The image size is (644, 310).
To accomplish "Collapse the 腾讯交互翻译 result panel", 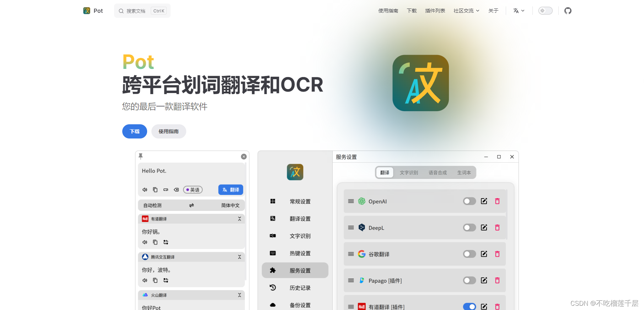I will (240, 257).
